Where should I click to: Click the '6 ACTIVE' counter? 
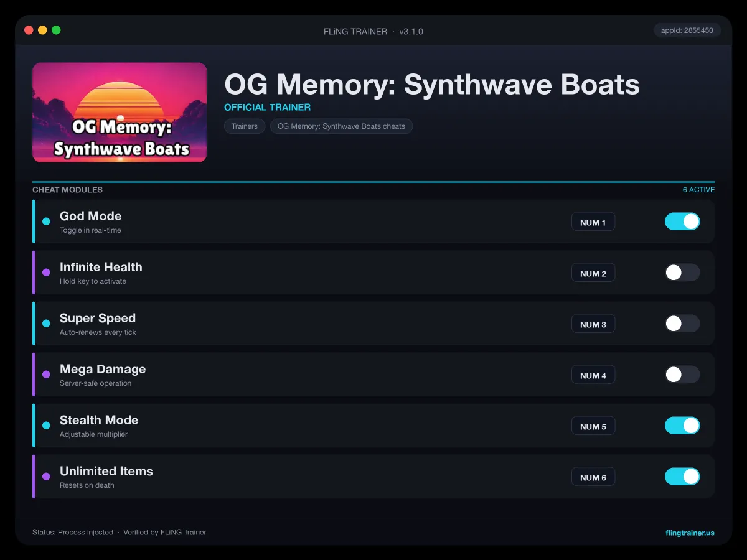[698, 190]
